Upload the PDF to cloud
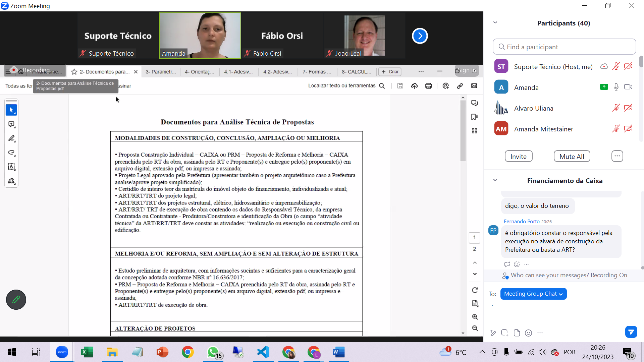The height and width of the screenshot is (362, 644). (x=414, y=86)
